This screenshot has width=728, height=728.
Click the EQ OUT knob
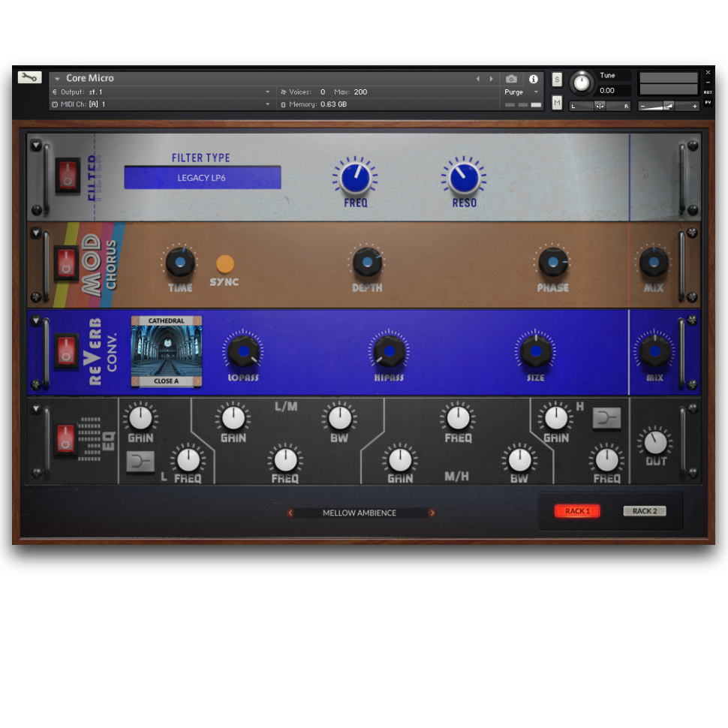click(655, 443)
